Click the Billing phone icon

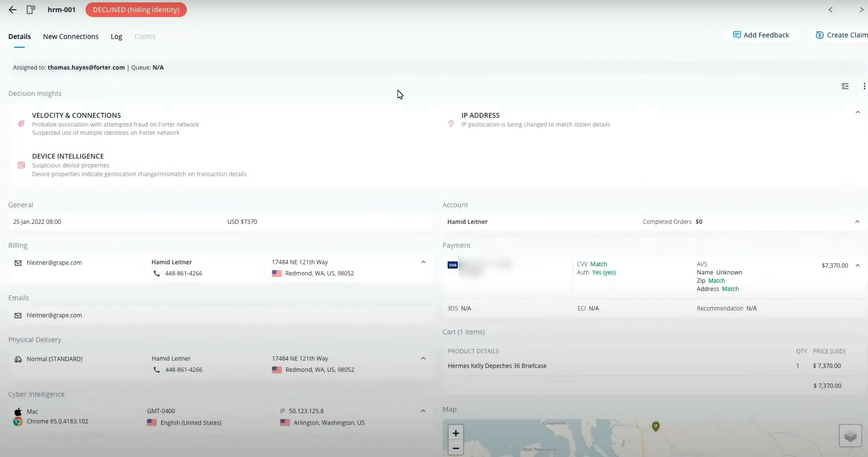tap(157, 274)
